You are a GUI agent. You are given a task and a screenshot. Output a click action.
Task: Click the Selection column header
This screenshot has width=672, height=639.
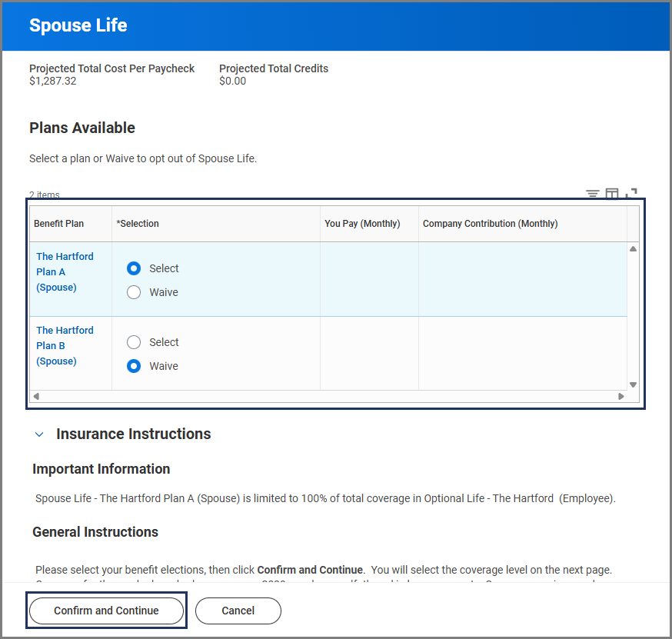[x=138, y=224]
